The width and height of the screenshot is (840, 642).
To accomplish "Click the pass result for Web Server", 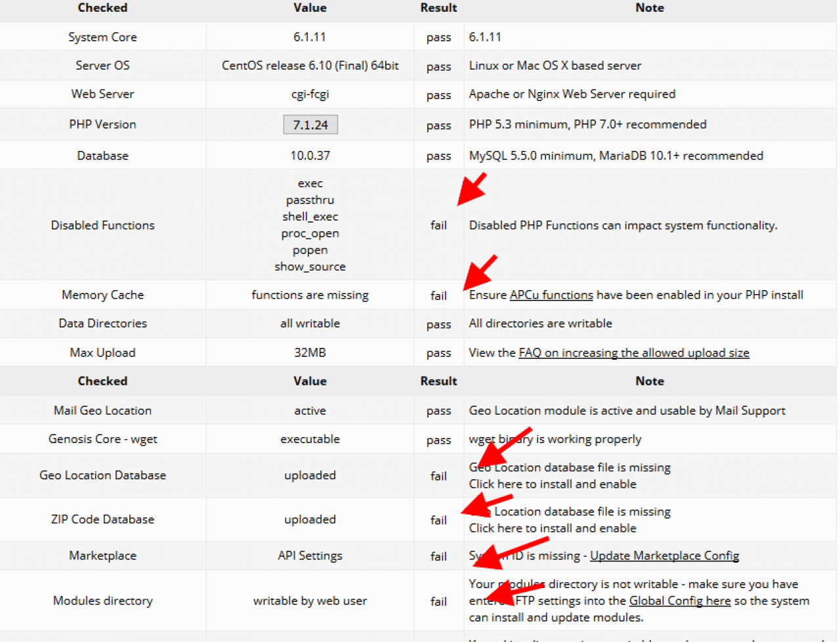I will pyautogui.click(x=438, y=95).
